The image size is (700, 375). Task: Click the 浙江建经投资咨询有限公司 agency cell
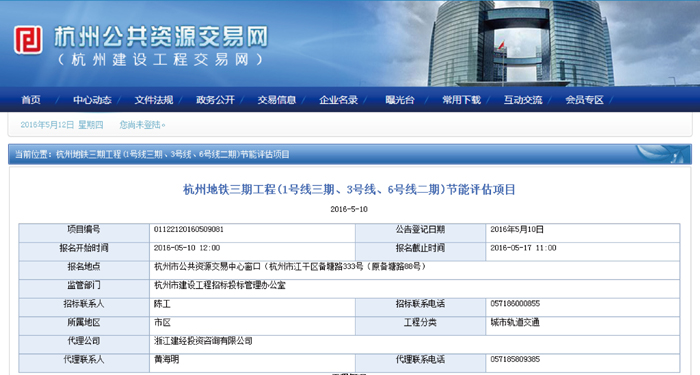414,341
